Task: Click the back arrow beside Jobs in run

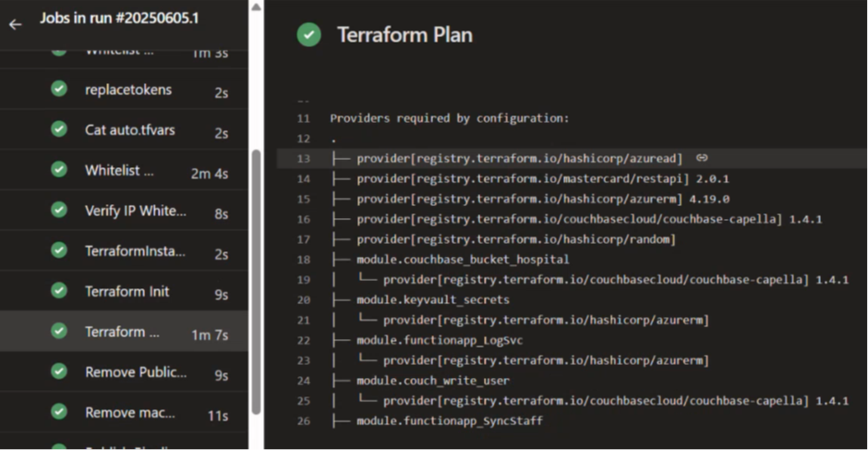Action: 15,24
